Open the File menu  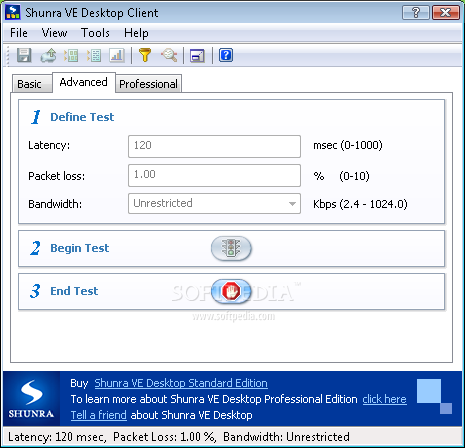click(x=19, y=33)
